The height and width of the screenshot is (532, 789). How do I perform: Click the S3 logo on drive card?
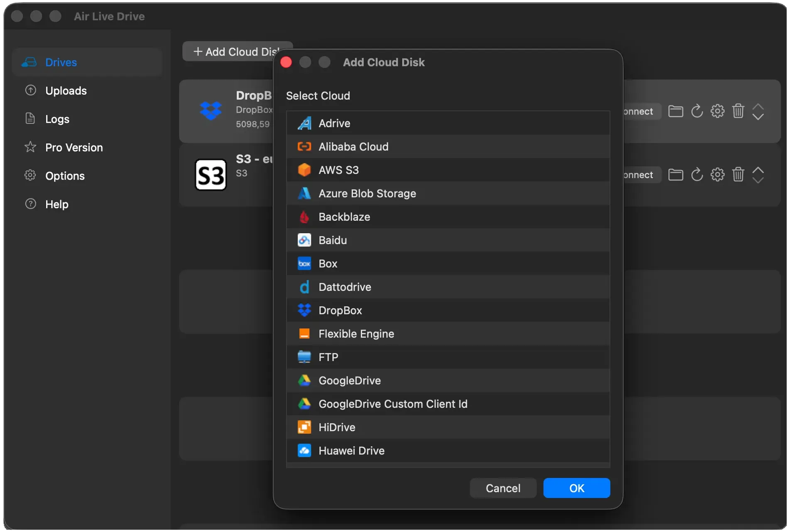tap(211, 175)
